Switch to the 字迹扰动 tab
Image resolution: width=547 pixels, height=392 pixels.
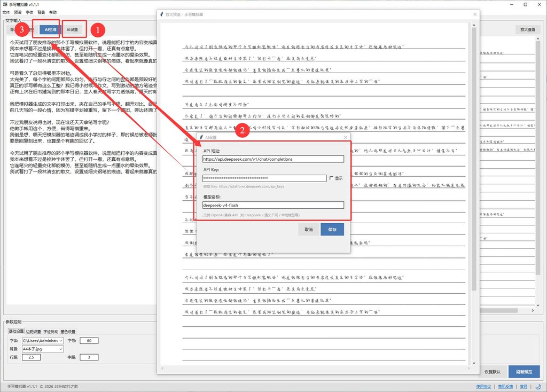click(x=51, y=331)
